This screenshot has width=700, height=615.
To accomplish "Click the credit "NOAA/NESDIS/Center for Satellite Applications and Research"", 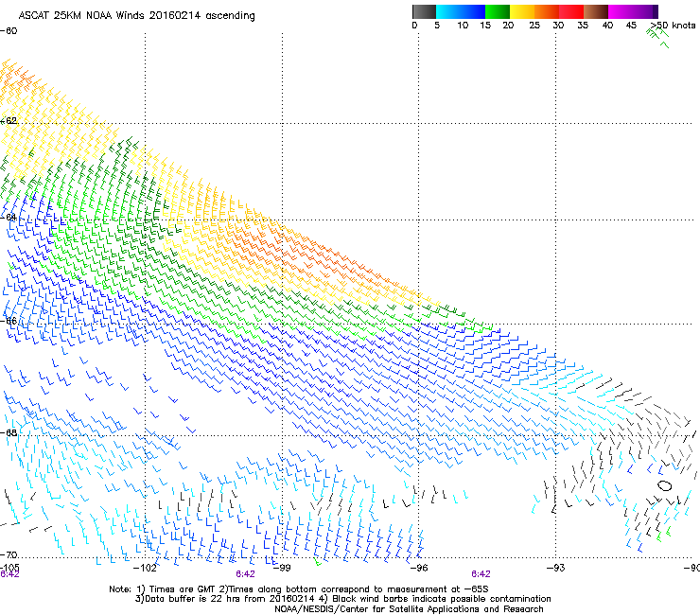I will (409, 609).
